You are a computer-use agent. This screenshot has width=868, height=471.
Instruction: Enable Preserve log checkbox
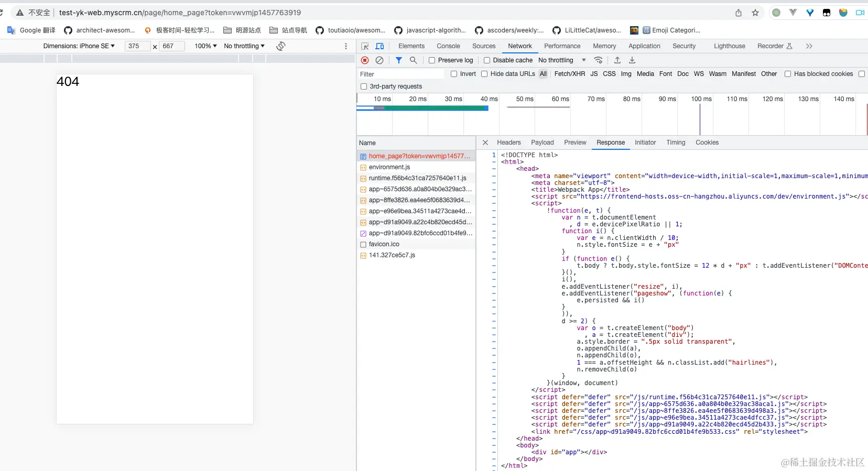[432, 60]
